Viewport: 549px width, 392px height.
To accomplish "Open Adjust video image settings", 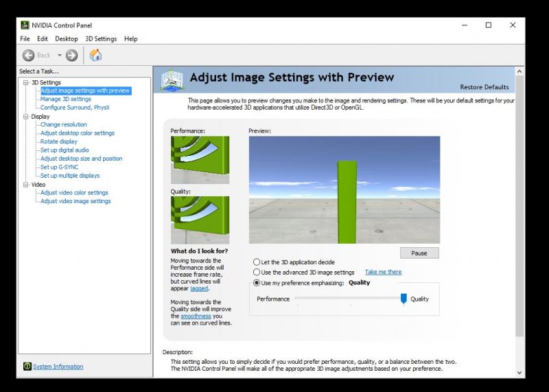I will [x=75, y=201].
